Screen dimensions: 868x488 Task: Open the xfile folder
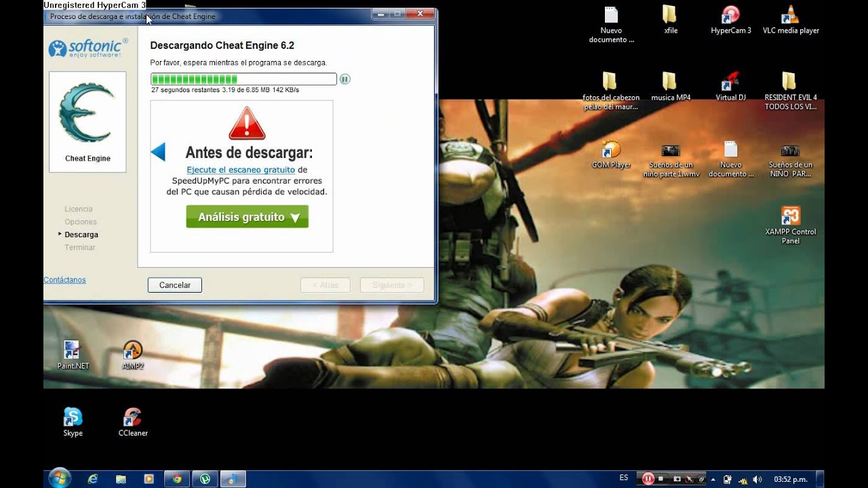click(671, 20)
